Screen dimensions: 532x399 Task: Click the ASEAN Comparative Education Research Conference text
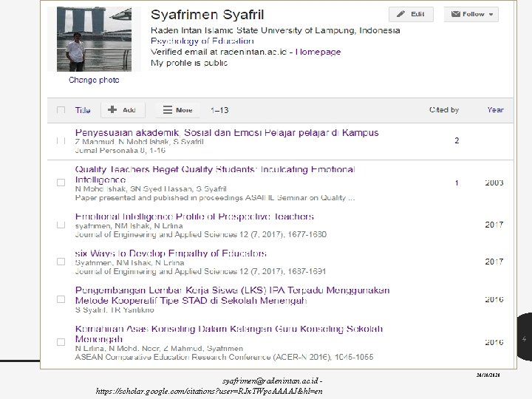[224, 358]
